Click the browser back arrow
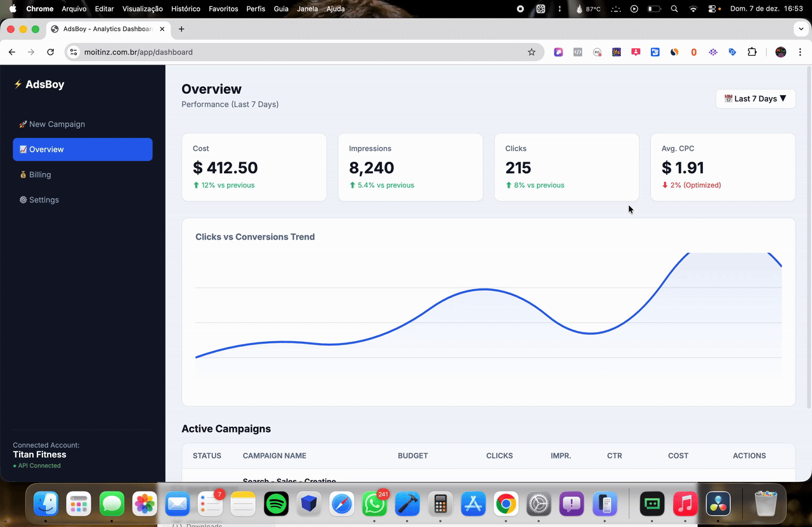812x527 pixels. [x=11, y=51]
